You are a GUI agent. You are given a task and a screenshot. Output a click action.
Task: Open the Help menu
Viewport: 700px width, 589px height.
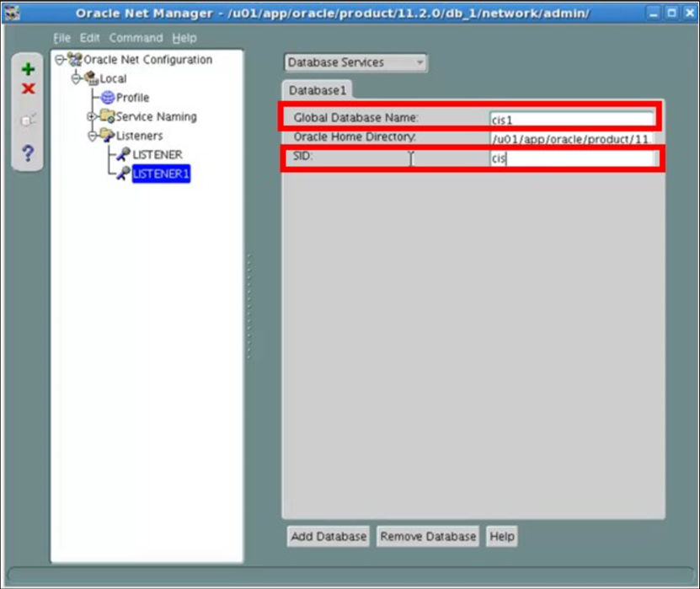pos(184,38)
